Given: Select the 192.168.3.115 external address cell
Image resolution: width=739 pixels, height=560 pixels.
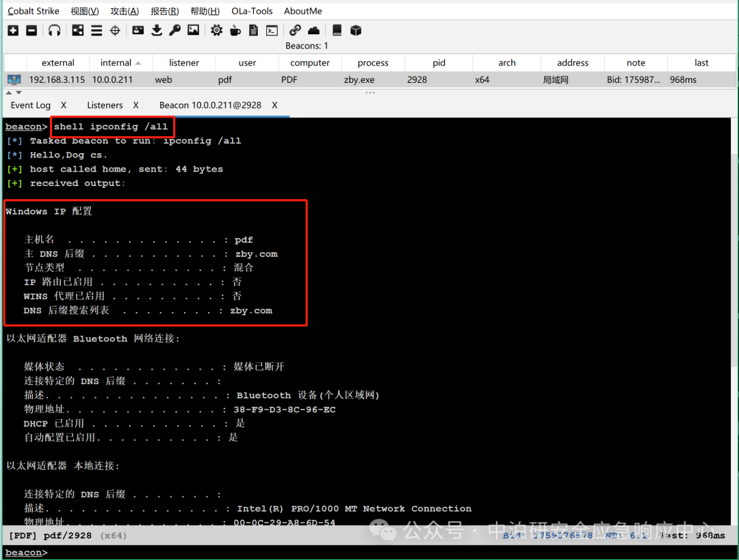Looking at the screenshot, I should click(57, 79).
